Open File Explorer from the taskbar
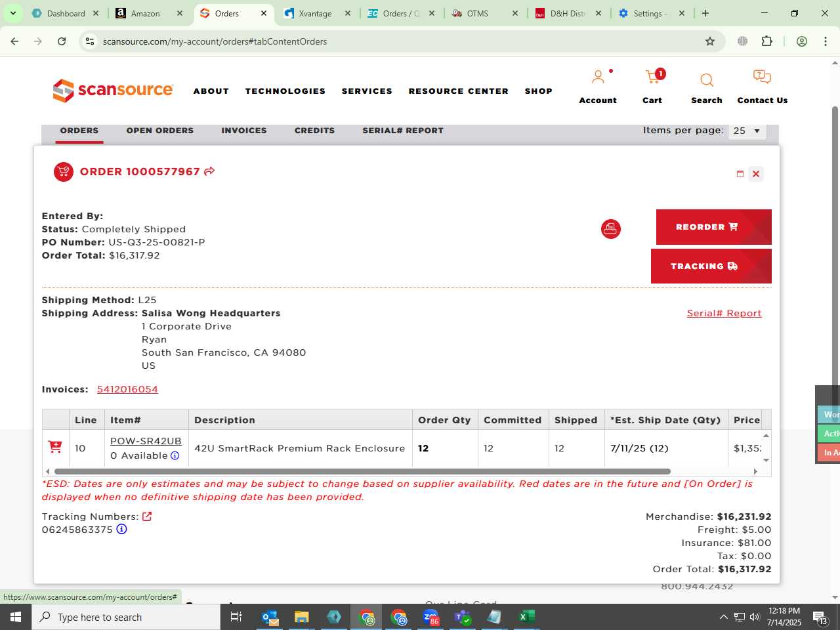The image size is (840, 630). (x=302, y=617)
